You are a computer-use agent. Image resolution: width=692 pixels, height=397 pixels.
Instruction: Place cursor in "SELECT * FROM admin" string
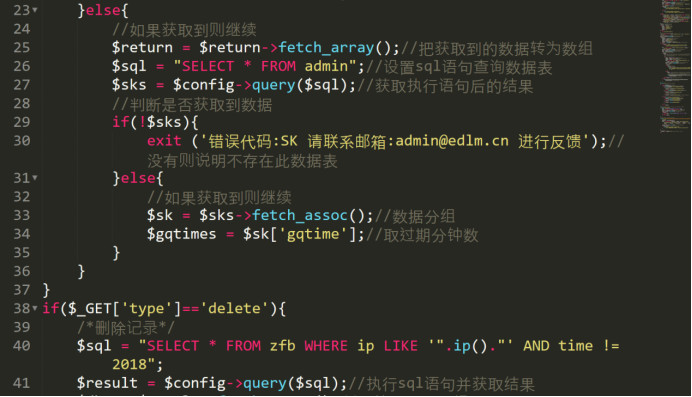pos(265,67)
